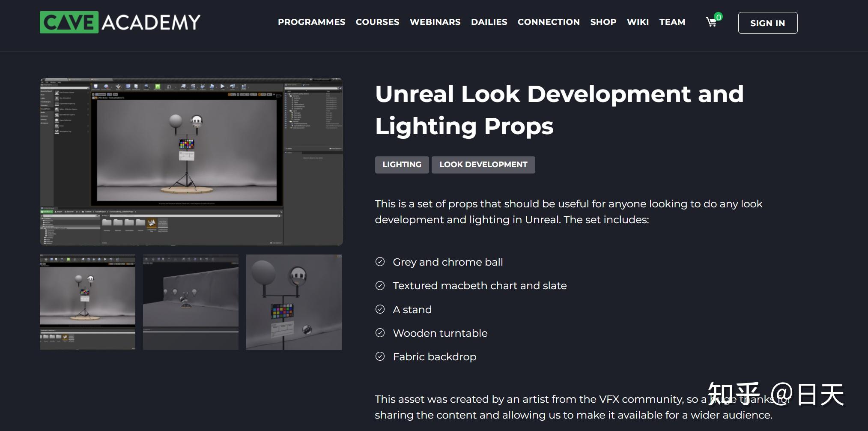This screenshot has height=431, width=868.
Task: Open the shopping cart icon
Action: (x=711, y=22)
